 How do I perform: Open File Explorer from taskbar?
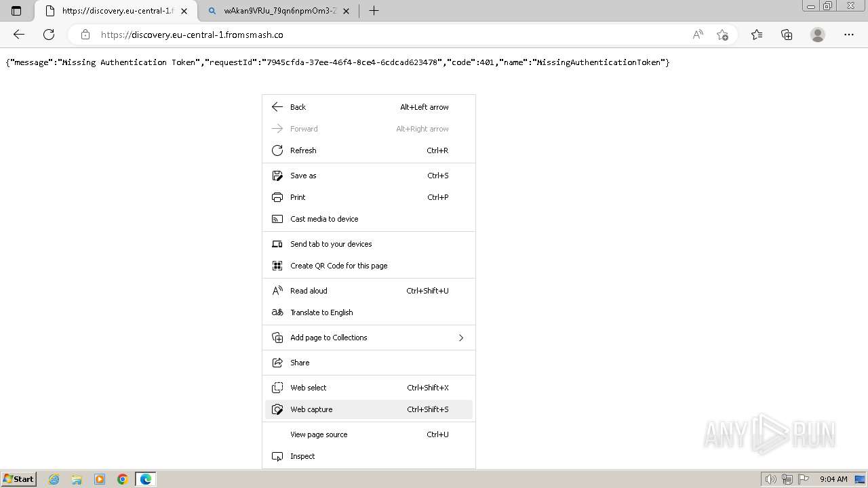77,479
